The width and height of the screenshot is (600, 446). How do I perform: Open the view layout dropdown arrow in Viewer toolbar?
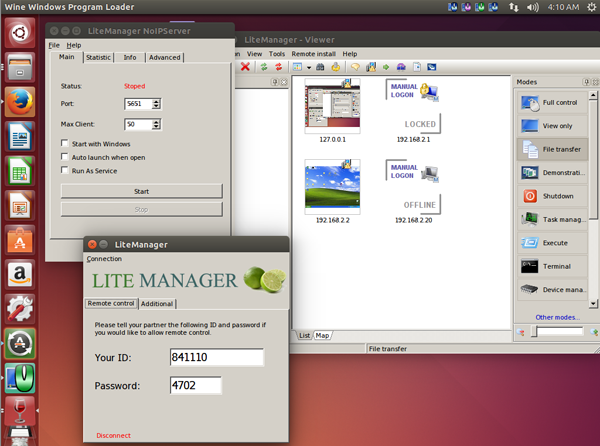[308, 68]
